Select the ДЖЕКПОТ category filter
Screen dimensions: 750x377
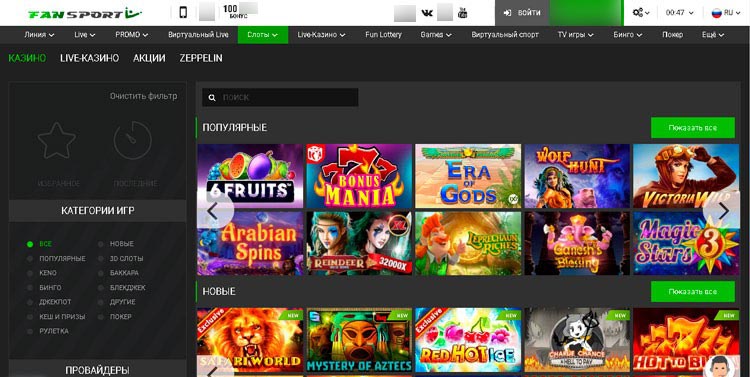(x=49, y=302)
